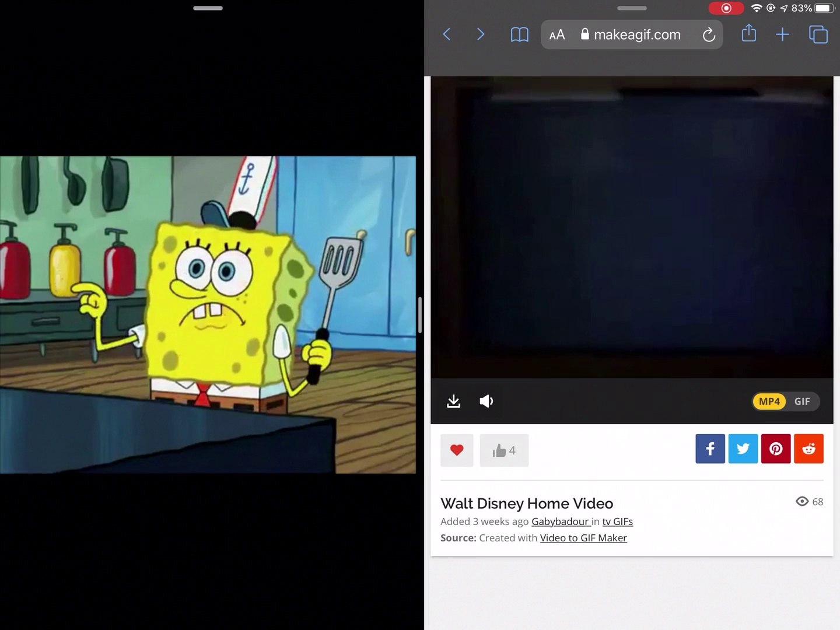The height and width of the screenshot is (630, 840).
Task: Tap the lock icon in address bar
Action: tap(585, 34)
